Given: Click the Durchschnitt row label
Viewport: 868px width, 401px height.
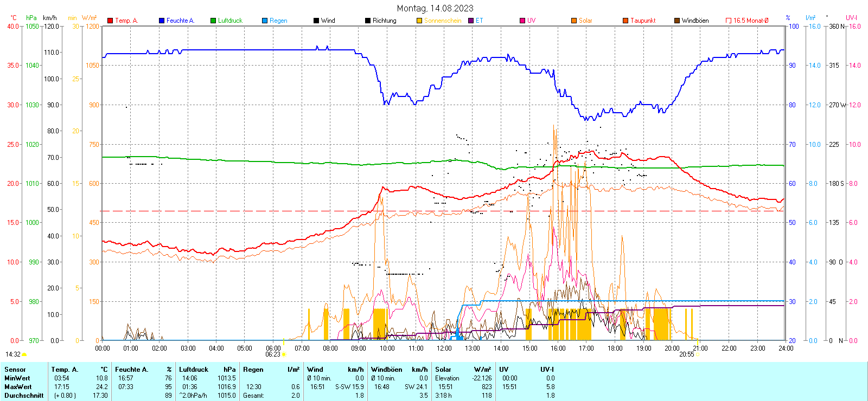Looking at the screenshot, I should point(24,396).
